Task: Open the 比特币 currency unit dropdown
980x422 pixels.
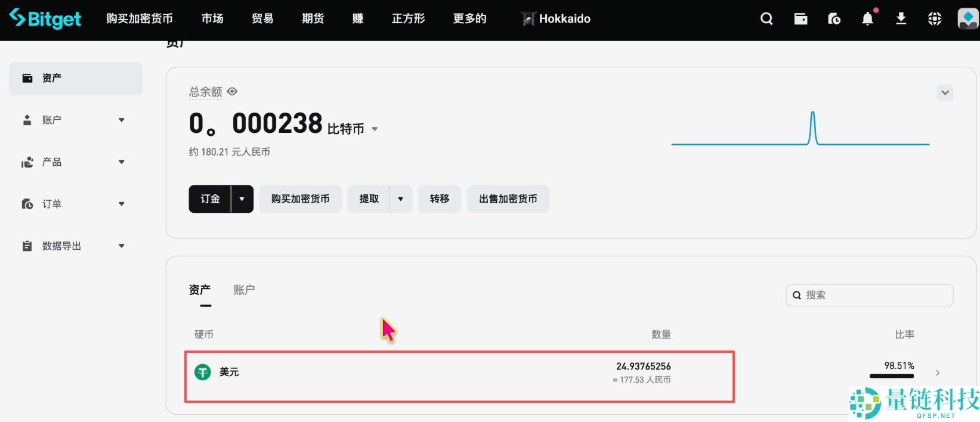Action: [x=375, y=129]
